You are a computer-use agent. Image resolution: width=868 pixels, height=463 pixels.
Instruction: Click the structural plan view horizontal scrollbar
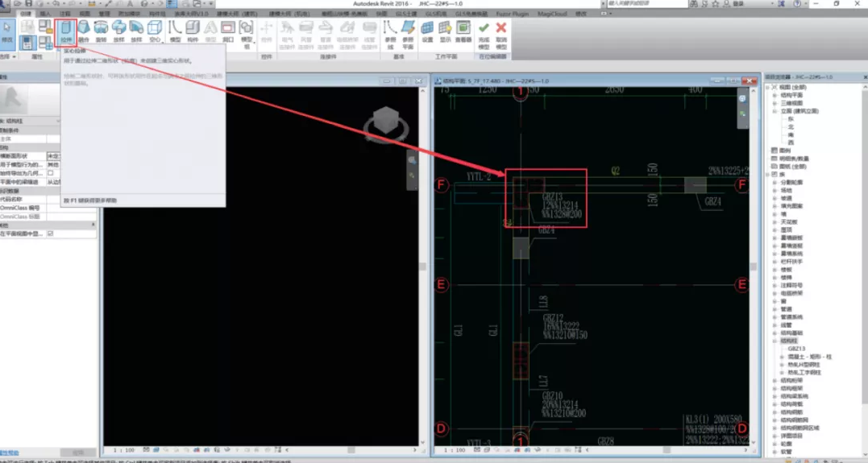coord(666,450)
